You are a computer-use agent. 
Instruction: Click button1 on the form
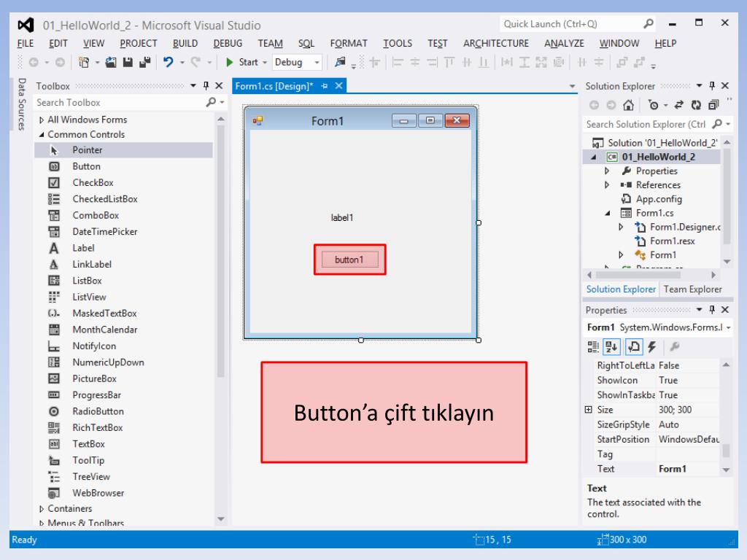click(349, 260)
